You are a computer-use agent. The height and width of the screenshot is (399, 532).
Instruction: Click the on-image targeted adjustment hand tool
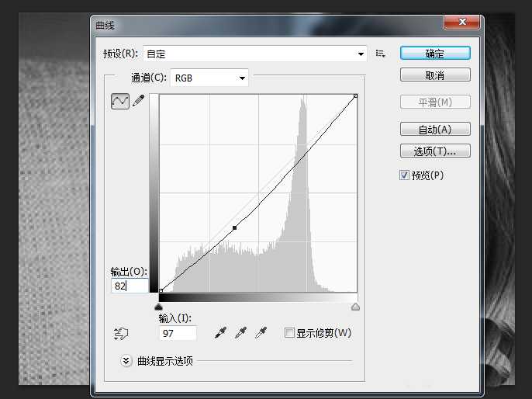[121, 334]
